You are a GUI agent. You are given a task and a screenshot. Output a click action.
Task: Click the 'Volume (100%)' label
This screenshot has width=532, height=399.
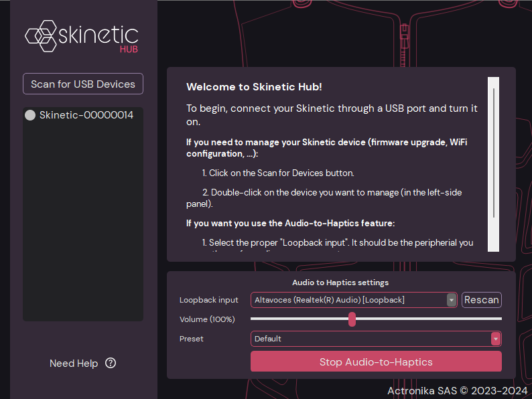click(207, 319)
